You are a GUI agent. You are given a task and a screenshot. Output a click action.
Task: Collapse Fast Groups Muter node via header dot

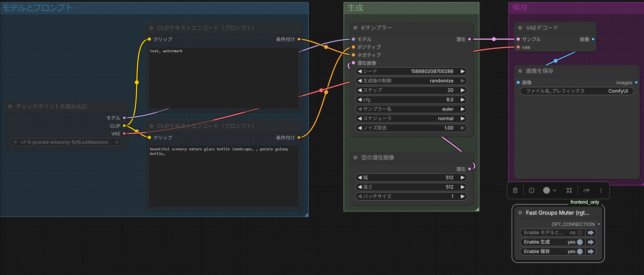(x=520, y=212)
